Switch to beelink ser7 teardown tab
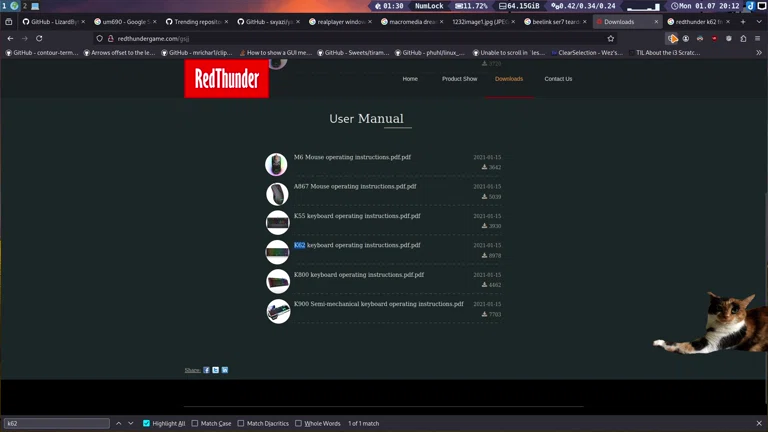The image size is (768, 432). click(555, 22)
